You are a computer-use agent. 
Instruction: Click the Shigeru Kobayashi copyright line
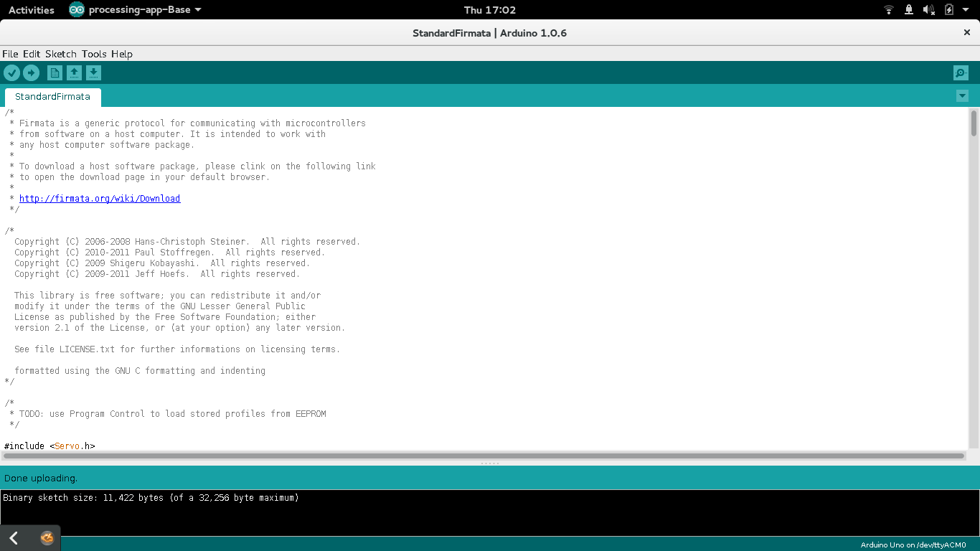click(162, 263)
